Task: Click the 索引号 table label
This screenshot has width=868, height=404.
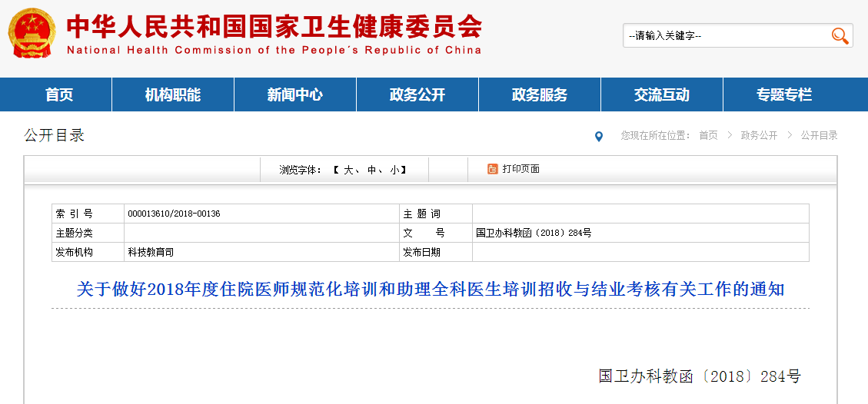Action: coord(74,214)
